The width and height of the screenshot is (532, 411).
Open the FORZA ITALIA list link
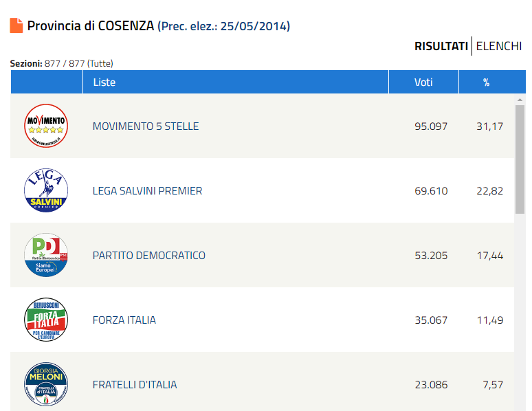click(124, 320)
